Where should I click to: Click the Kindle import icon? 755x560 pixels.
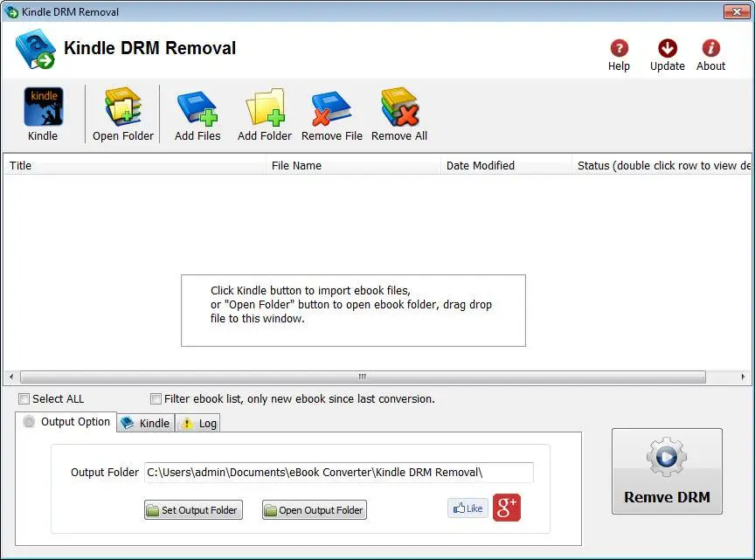[x=43, y=107]
